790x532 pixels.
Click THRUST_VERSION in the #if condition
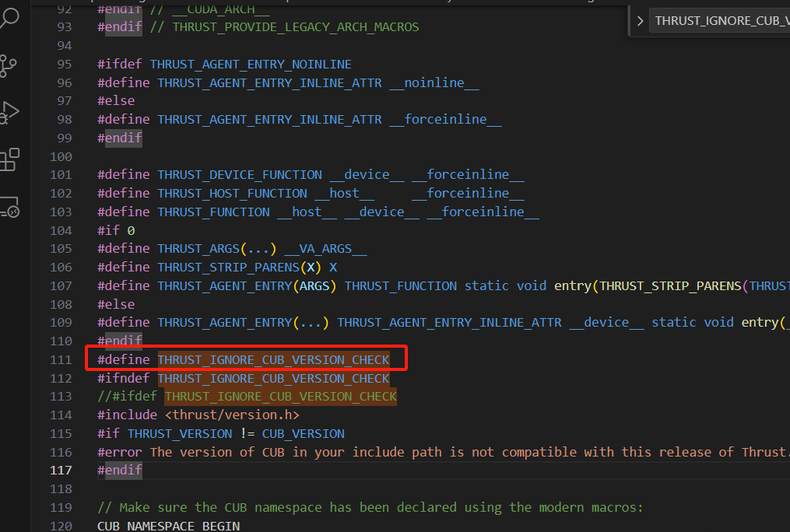point(180,433)
